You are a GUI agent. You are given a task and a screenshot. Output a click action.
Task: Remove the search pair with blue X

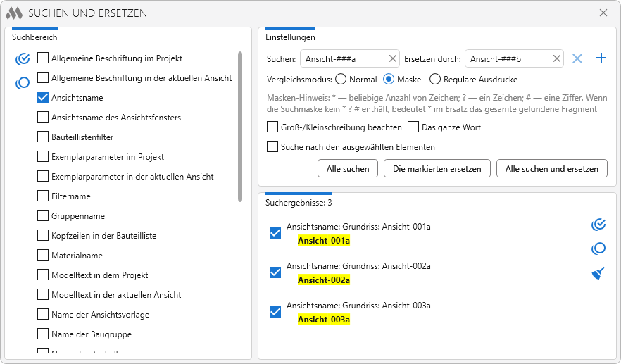point(577,58)
